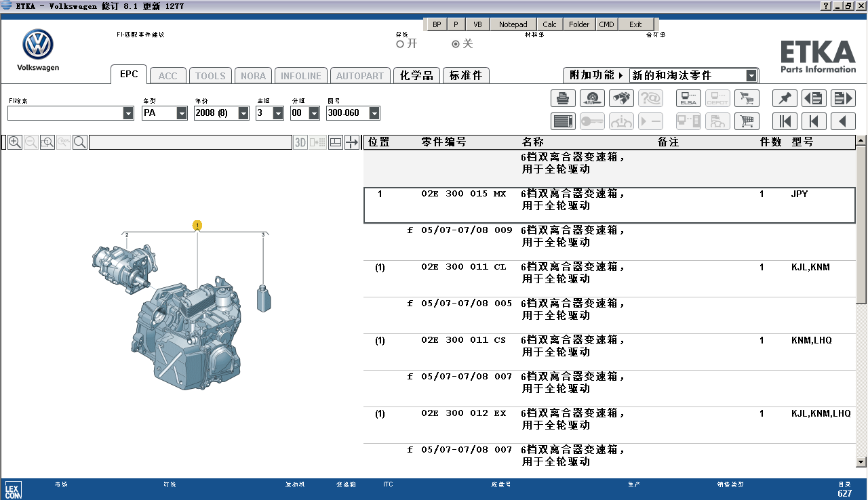Select the 开 radio option
This screenshot has height=500, width=868.
tap(400, 44)
